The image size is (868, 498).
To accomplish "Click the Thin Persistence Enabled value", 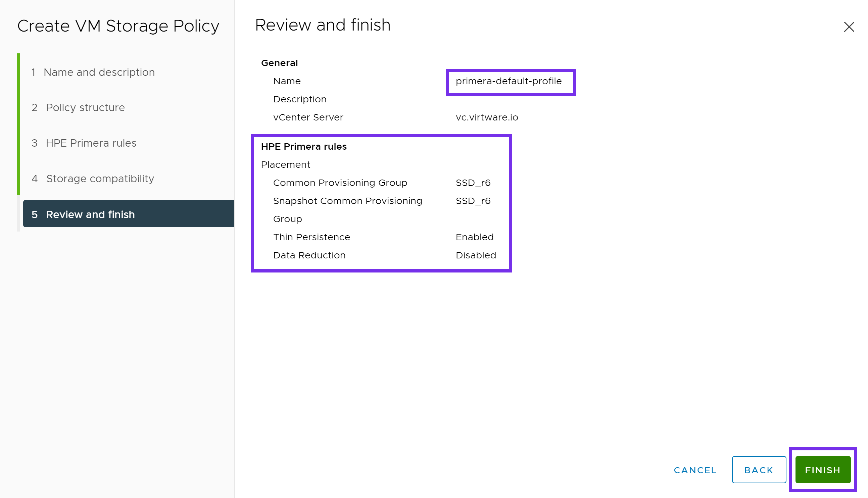I will pos(474,237).
